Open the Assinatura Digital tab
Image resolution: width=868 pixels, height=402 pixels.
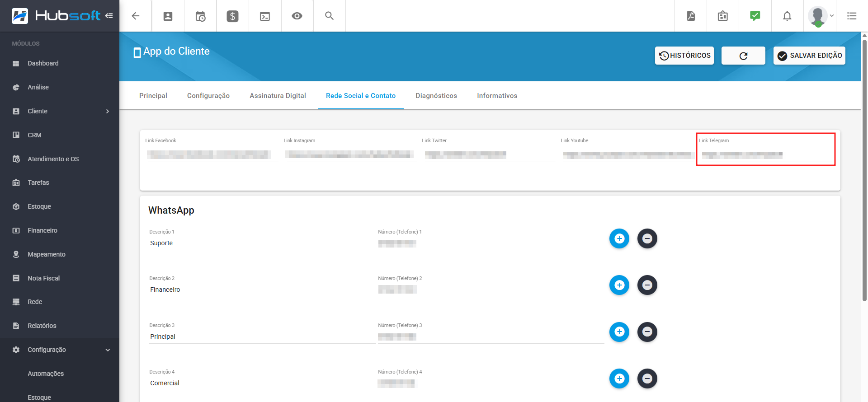click(278, 96)
